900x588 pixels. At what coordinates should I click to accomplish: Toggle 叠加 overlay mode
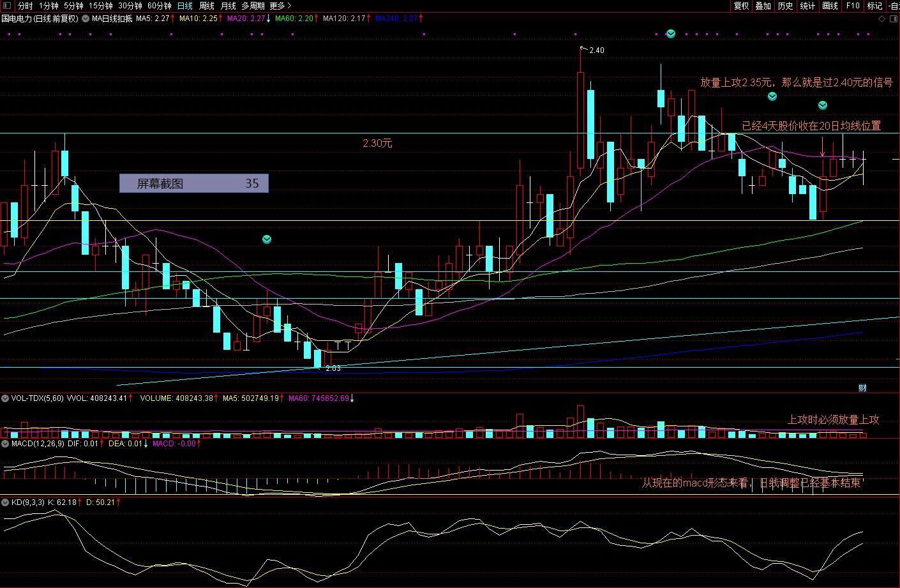pyautogui.click(x=763, y=6)
